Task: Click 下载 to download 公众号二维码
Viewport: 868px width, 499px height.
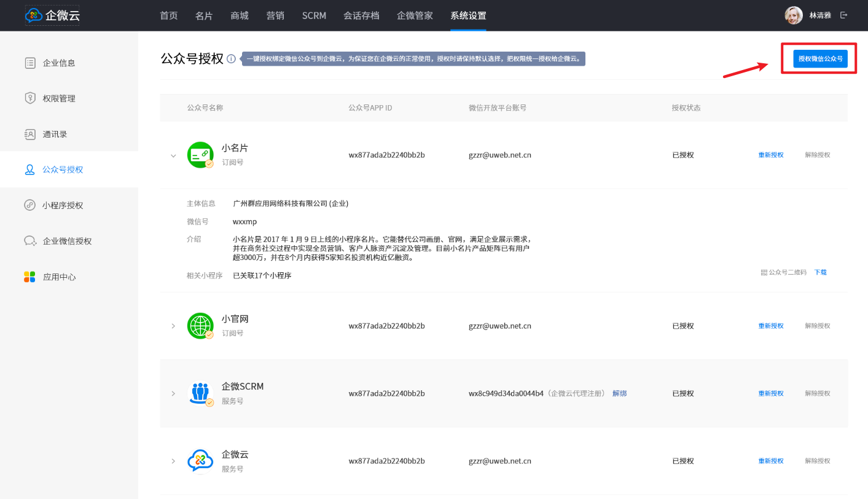Action: [x=820, y=272]
